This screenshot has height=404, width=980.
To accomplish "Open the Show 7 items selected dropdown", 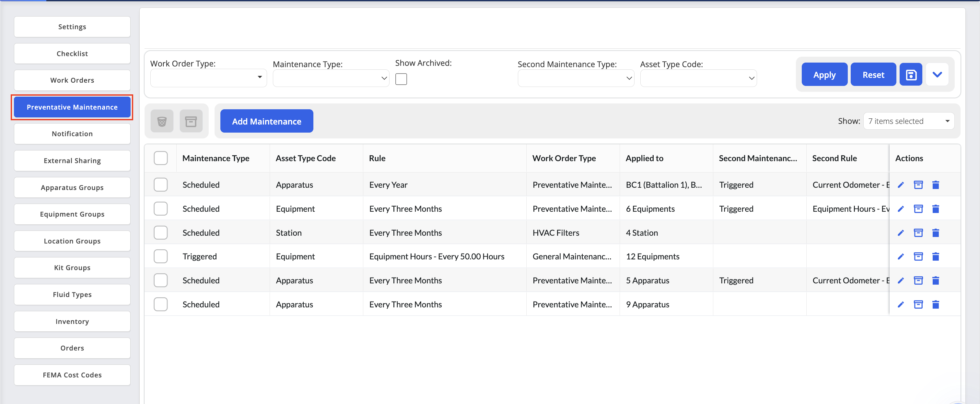I will pos(908,121).
